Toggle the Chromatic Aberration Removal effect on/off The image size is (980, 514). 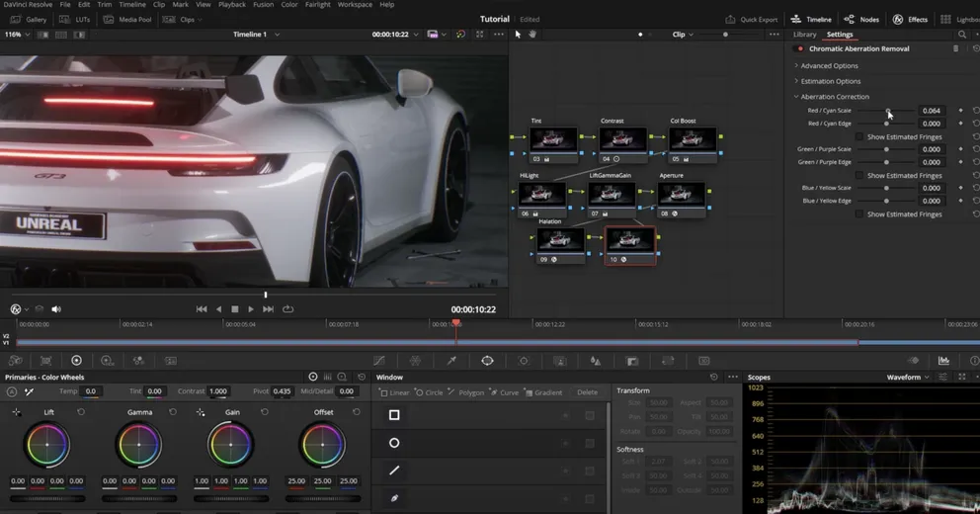click(800, 48)
